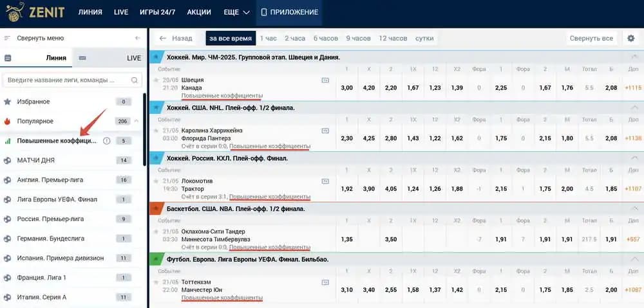Open the ЛИНИЯ menu item

[x=90, y=12]
